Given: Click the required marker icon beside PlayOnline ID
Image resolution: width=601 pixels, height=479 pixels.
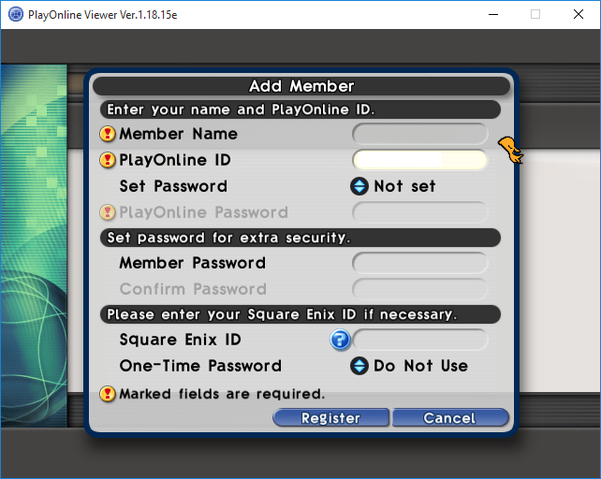Looking at the screenshot, I should pyautogui.click(x=108, y=160).
